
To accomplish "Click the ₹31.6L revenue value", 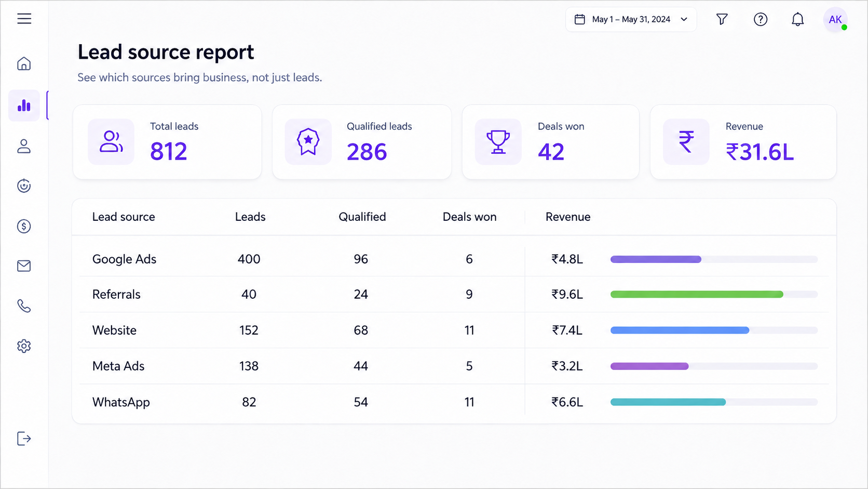I will click(759, 152).
